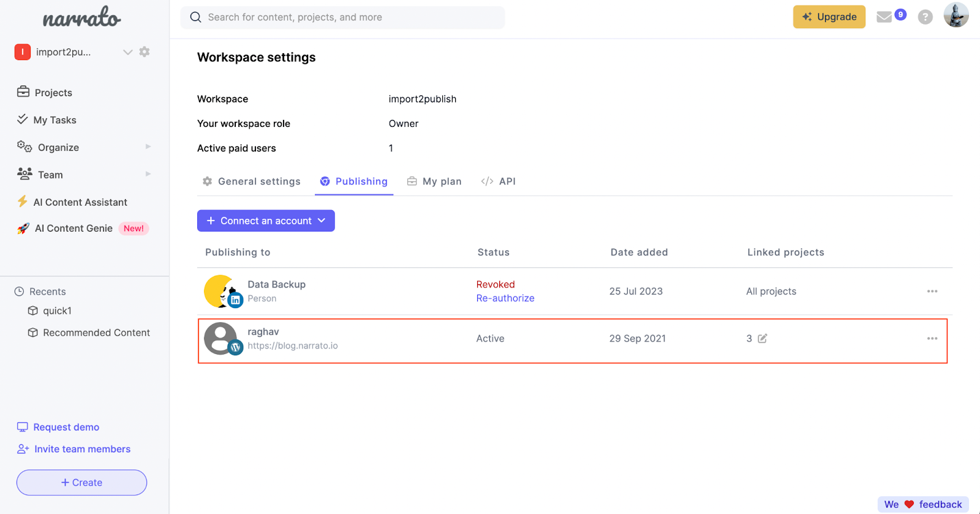Click the raghav account name
The image size is (980, 514).
tap(263, 331)
